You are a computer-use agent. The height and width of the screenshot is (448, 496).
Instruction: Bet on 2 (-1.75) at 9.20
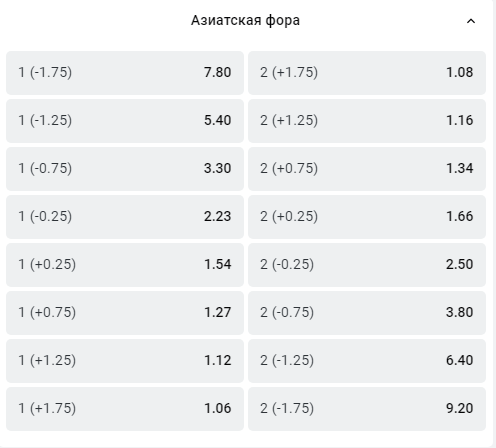(x=367, y=409)
